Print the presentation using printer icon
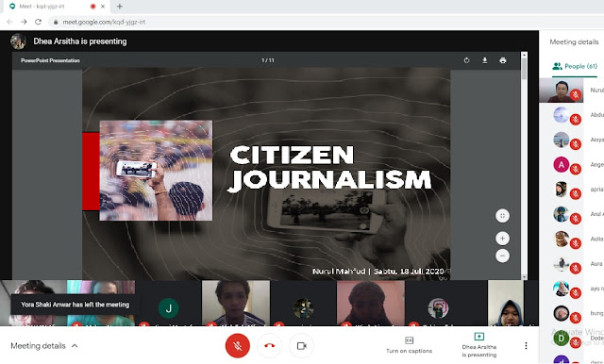604x364 pixels. (503, 60)
